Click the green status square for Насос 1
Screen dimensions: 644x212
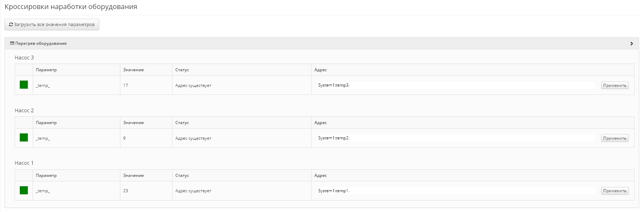[24, 190]
